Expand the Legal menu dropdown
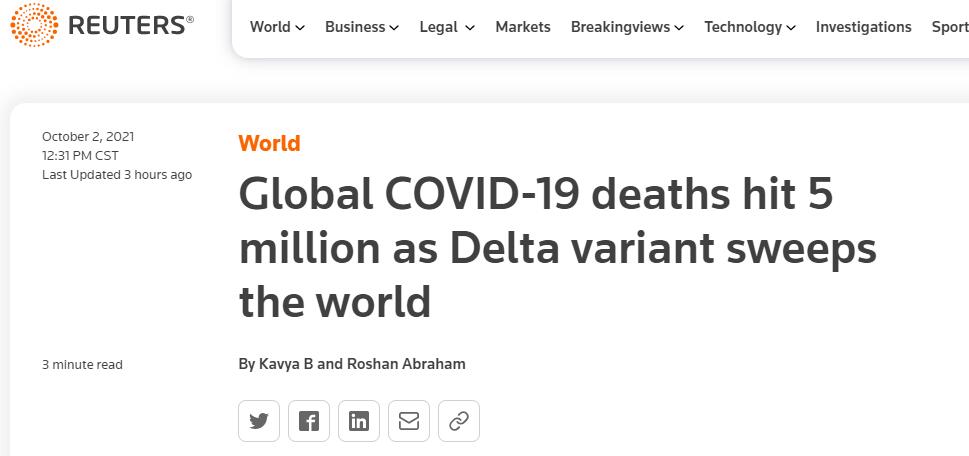The width and height of the screenshot is (969, 456). 447,27
